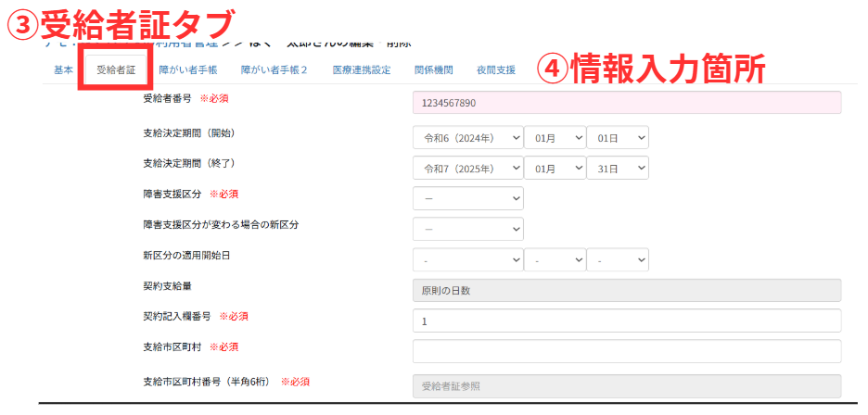Expand the 支給決定期間（開始） month dropdown

pos(555,138)
